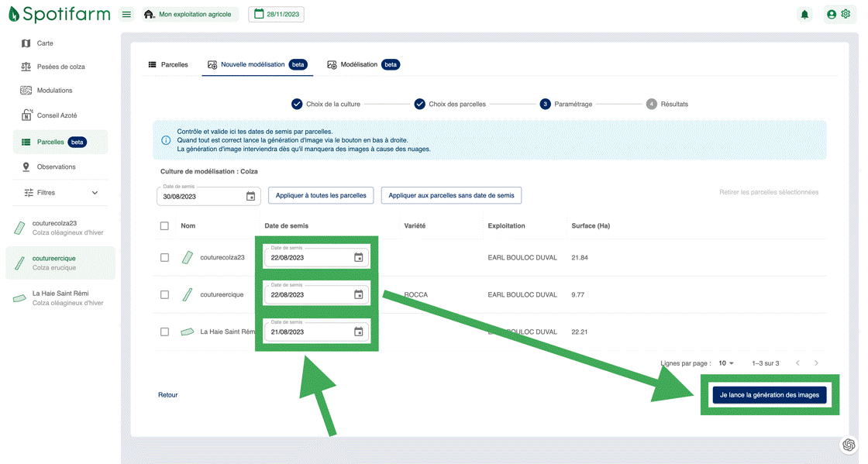Click the top Date de semis input field
The height and width of the screenshot is (464, 868).
click(x=200, y=197)
